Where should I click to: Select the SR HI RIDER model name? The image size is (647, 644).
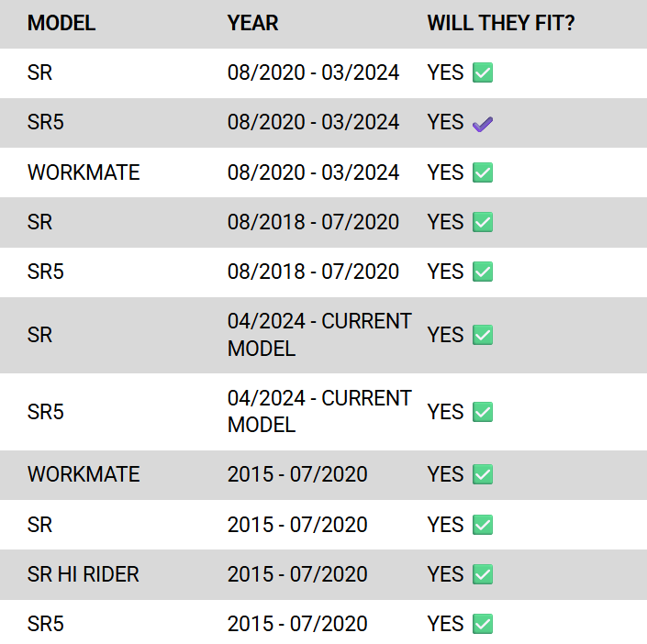84,575
